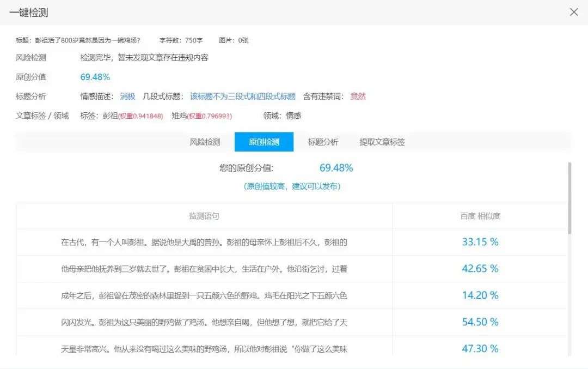Click the 14.20 % similarity value
This screenshot has width=588, height=369.
tap(480, 295)
